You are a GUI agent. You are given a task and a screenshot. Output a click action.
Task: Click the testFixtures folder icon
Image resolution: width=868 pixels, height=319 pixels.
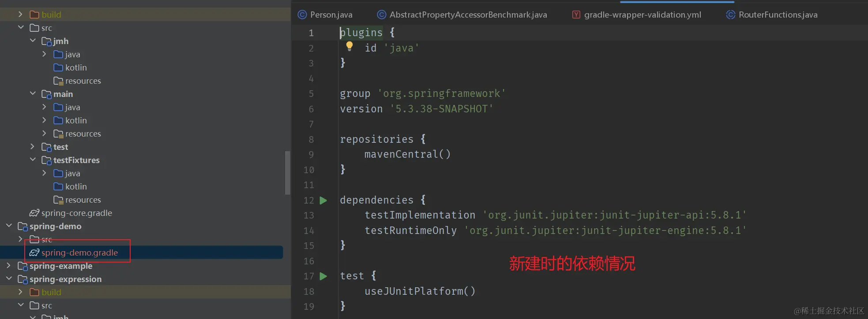[47, 160]
